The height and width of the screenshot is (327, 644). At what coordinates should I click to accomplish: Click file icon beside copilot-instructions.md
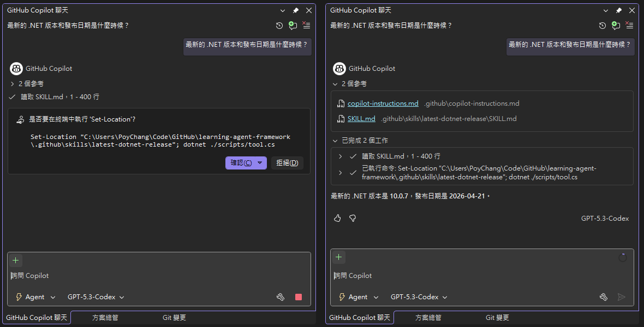341,104
